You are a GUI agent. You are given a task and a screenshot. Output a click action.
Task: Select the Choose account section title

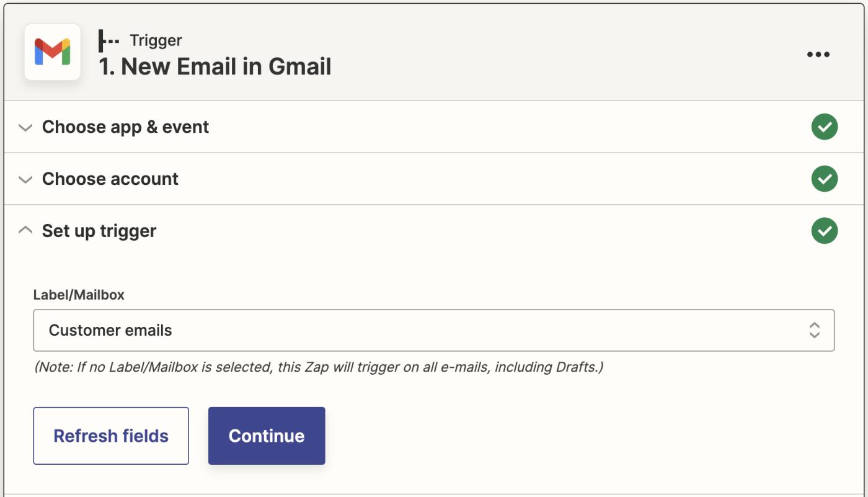click(110, 179)
